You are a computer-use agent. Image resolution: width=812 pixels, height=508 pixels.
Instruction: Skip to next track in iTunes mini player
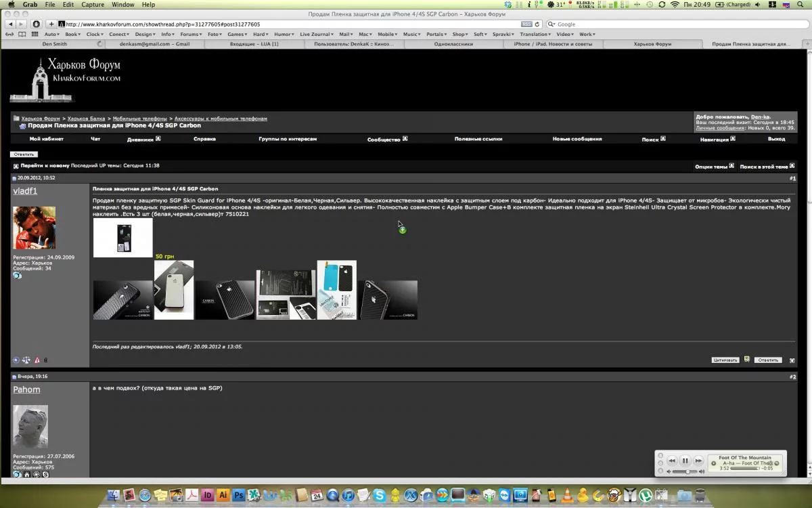(698, 461)
